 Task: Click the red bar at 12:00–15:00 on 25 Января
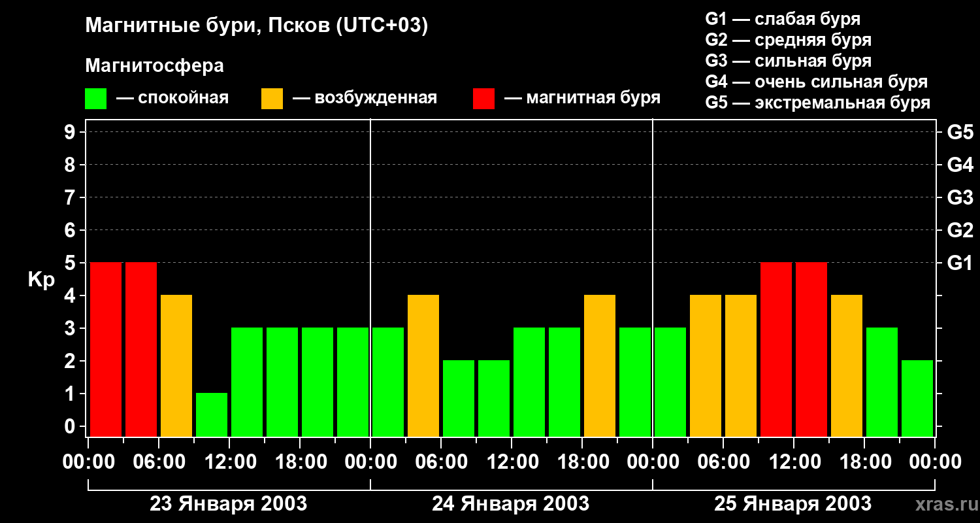tap(811, 349)
